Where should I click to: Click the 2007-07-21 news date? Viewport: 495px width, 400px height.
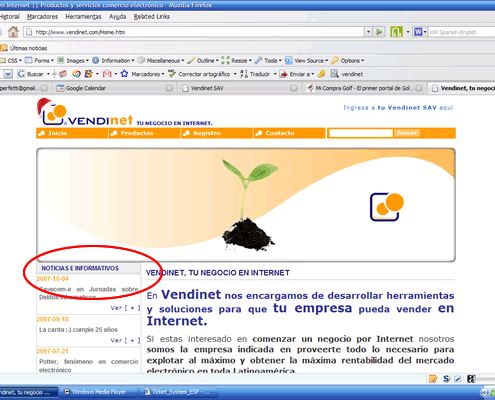pyautogui.click(x=52, y=351)
